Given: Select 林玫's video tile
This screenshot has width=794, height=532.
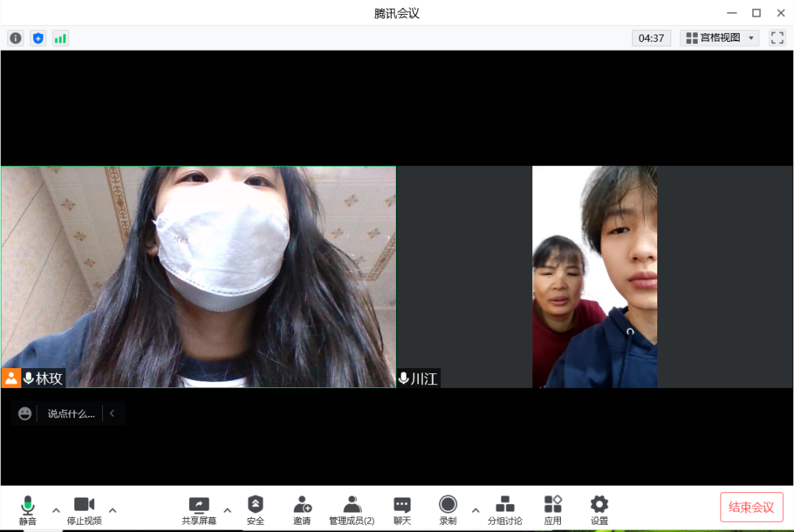Looking at the screenshot, I should click(x=198, y=277).
